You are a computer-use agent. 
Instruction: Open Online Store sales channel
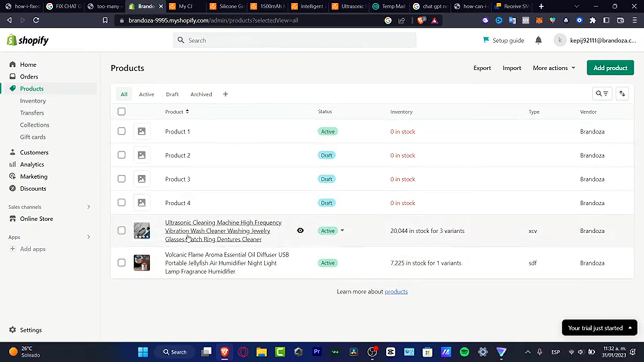pyautogui.click(x=36, y=219)
